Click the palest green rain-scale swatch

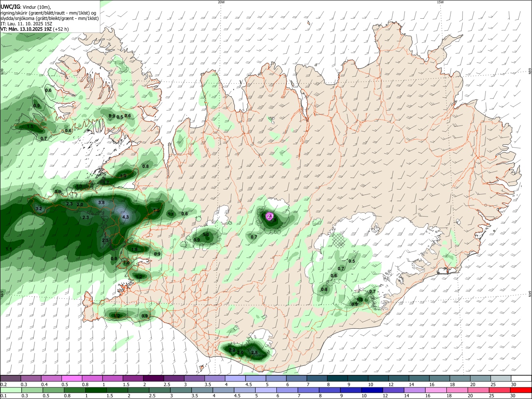[10, 390]
